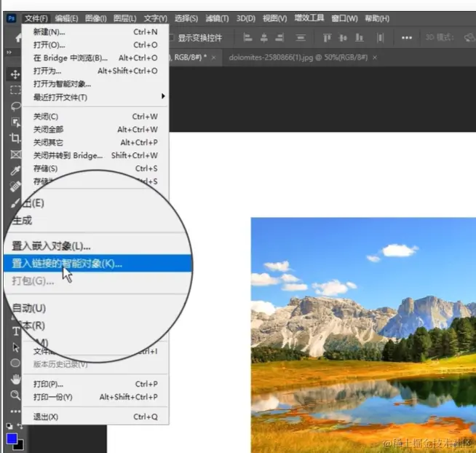The image size is (476, 453).
Task: Click align bottom edges icon
Action: (x=360, y=37)
